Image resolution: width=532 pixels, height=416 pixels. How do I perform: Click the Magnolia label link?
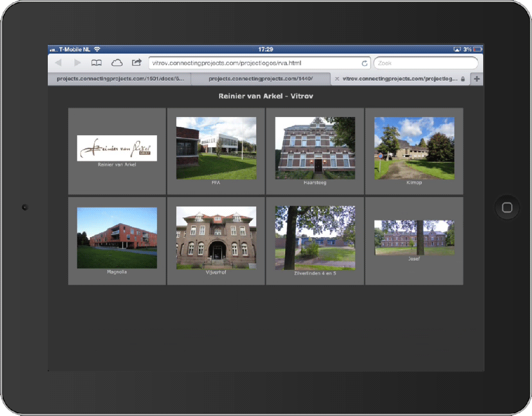(117, 272)
